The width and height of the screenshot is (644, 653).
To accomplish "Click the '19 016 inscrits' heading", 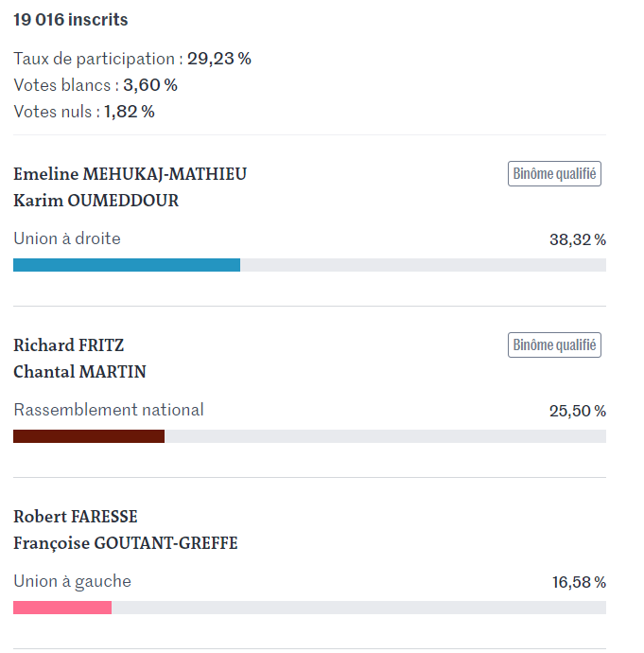I will [x=70, y=20].
